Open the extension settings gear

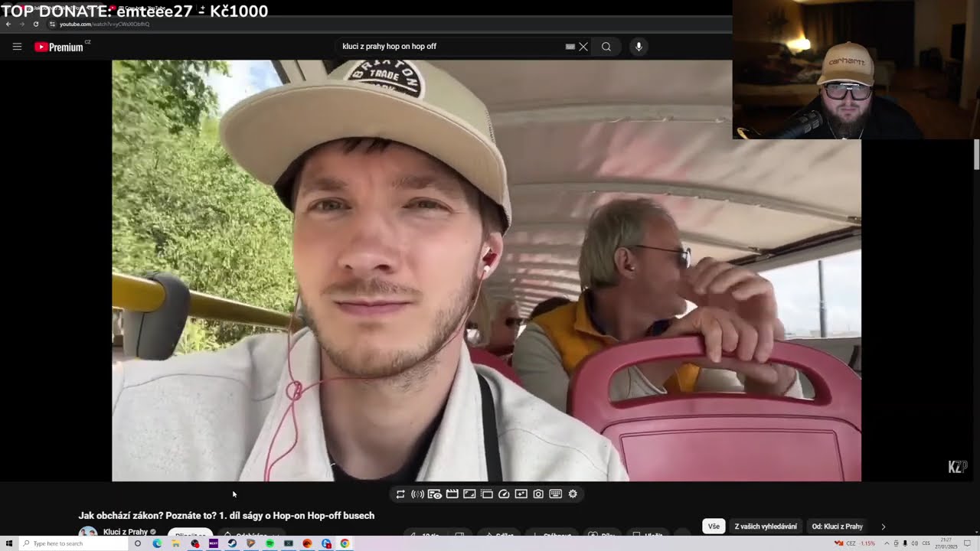573,494
